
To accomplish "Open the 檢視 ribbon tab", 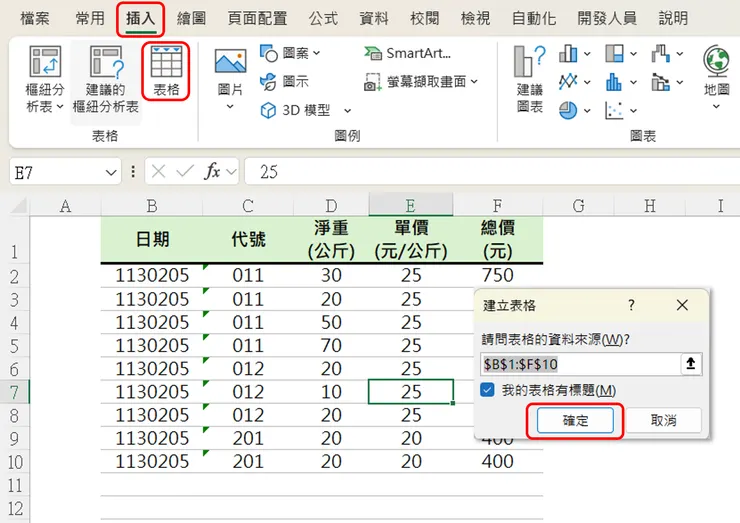I will pos(475,18).
